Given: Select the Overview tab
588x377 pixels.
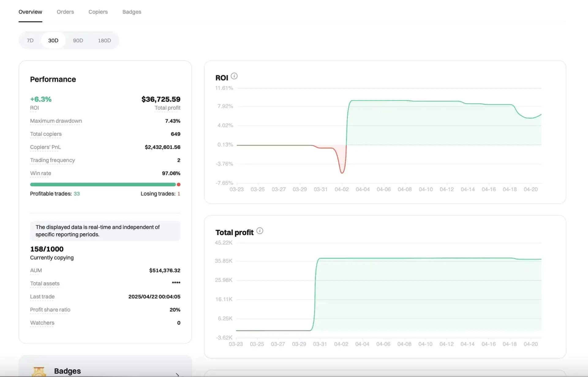Looking at the screenshot, I should point(30,12).
